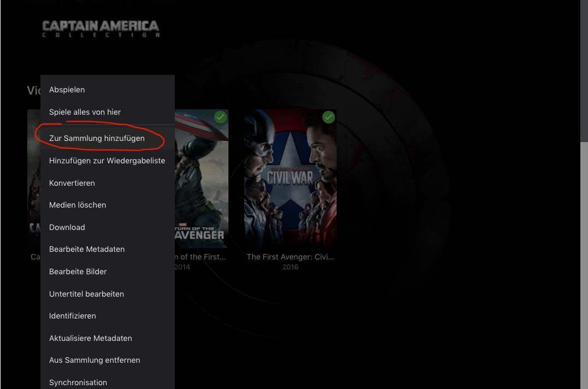The height and width of the screenshot is (389, 588).
Task: Open 'Bearbeite Metadaten' option
Action: pos(108,249)
